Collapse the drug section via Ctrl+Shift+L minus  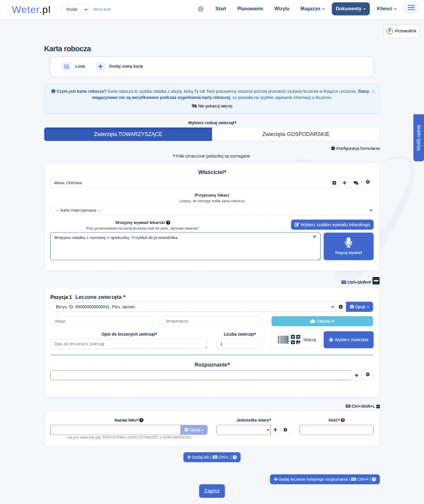pyautogui.click(x=378, y=407)
